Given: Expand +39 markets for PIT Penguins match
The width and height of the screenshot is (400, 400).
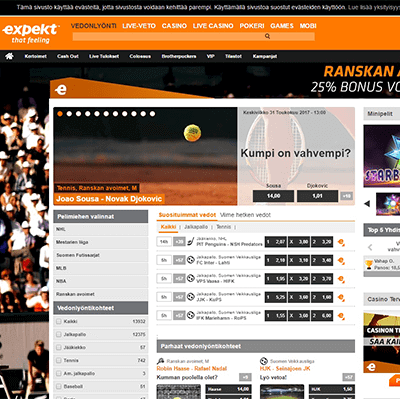Looking at the screenshot, I should (x=179, y=242).
